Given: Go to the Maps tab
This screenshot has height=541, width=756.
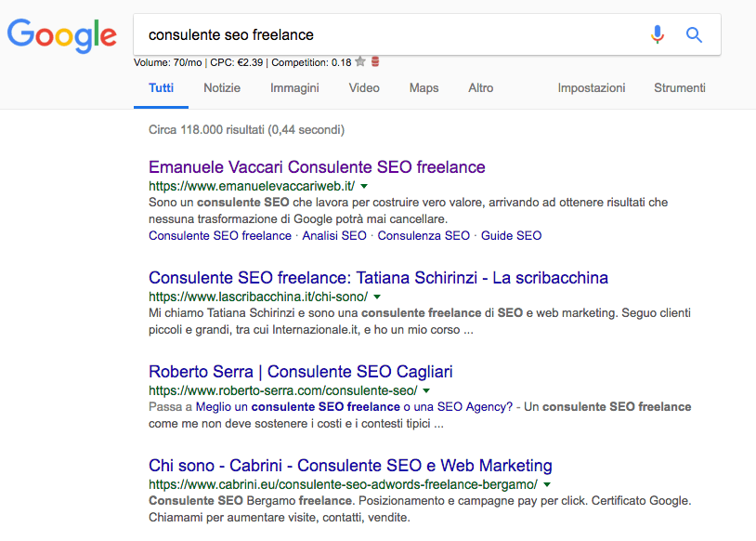Looking at the screenshot, I should click(x=424, y=88).
